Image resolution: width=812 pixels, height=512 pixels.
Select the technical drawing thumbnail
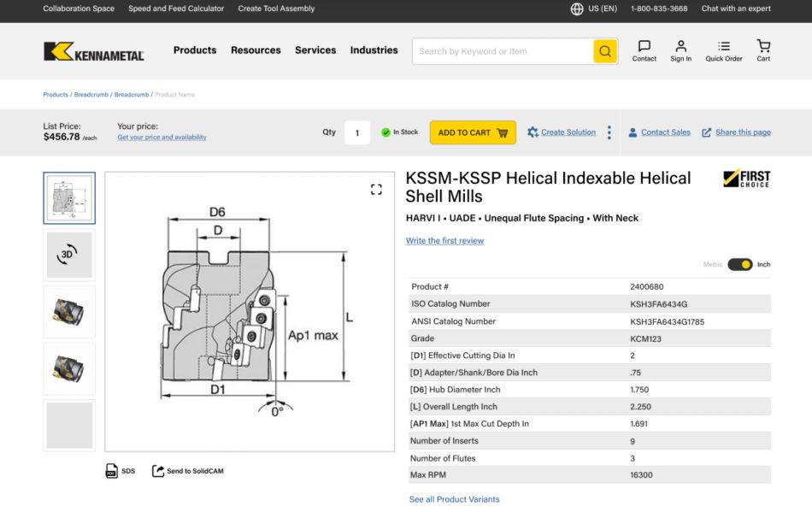(x=69, y=197)
